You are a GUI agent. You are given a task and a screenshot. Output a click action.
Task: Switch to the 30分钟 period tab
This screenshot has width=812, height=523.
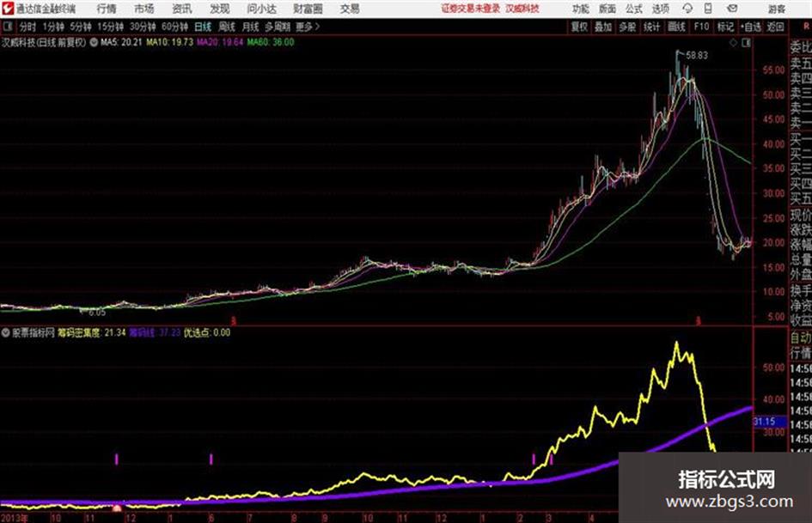click(x=143, y=27)
